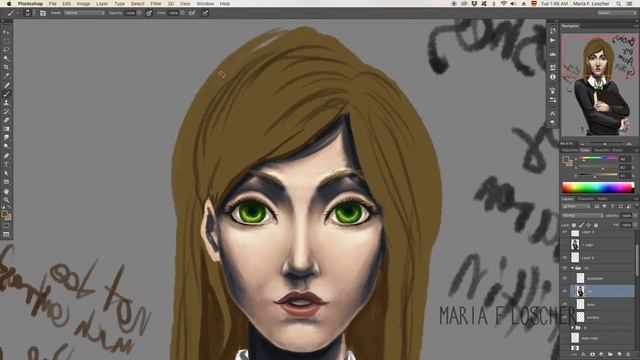Screen dimensions: 640x360
Task: Select the Quick Selection tool
Action: pyautogui.click(x=6, y=58)
